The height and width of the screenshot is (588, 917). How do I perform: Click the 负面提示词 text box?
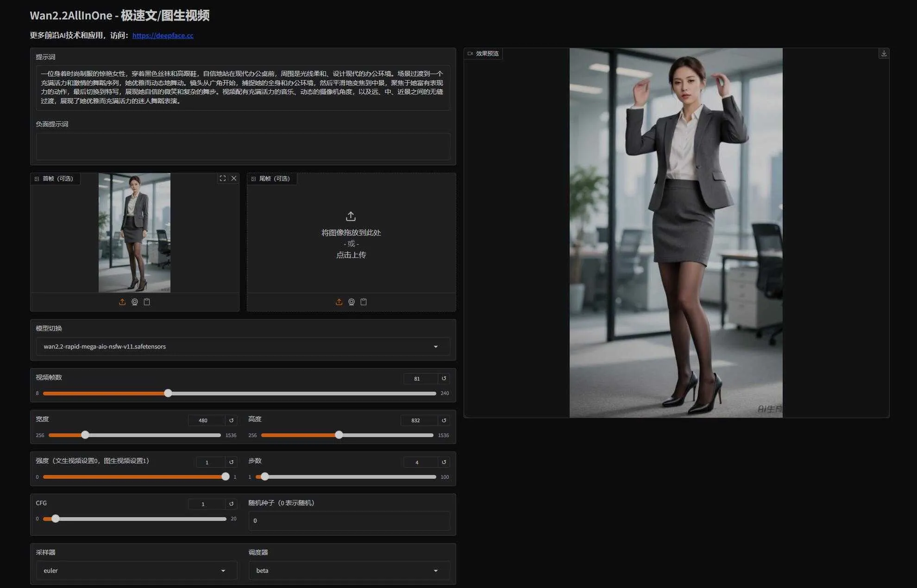point(243,146)
